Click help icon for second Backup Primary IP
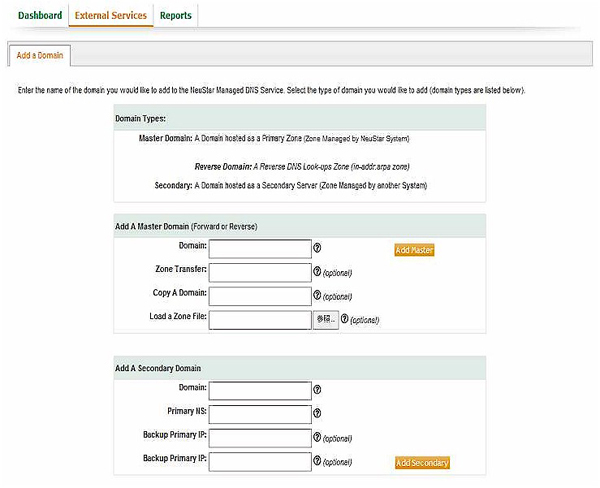This screenshot has width=600, height=488. click(x=318, y=462)
